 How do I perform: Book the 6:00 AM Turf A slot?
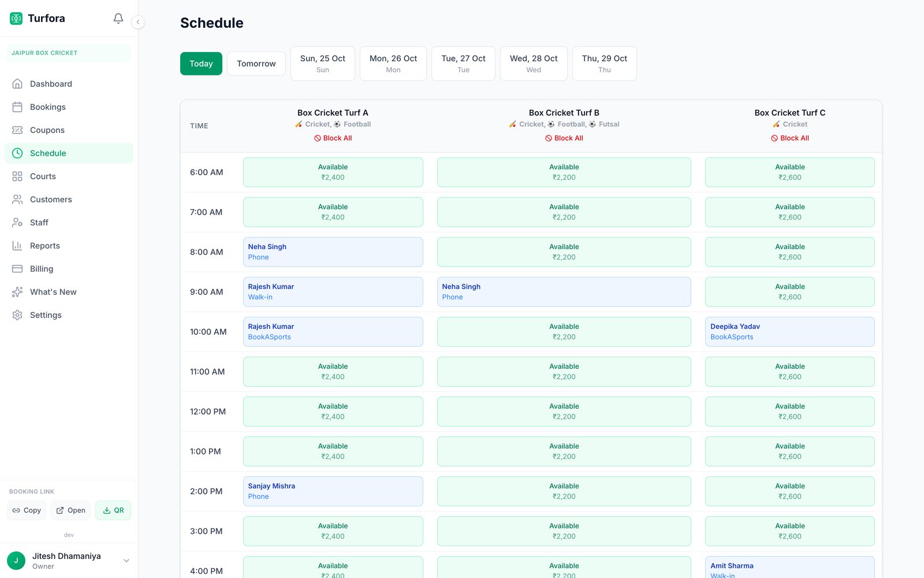click(x=333, y=172)
